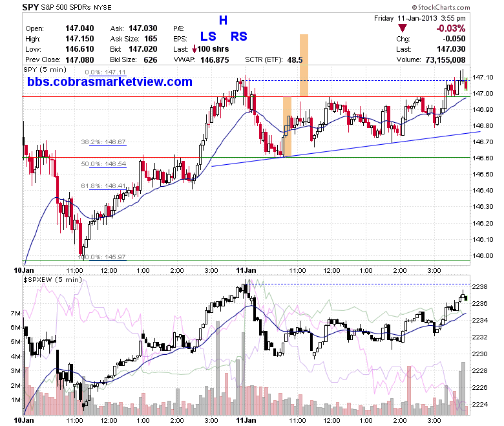The image size is (504, 426).
Task: Click the red down arrow before 100 shrs
Action: click(x=194, y=49)
